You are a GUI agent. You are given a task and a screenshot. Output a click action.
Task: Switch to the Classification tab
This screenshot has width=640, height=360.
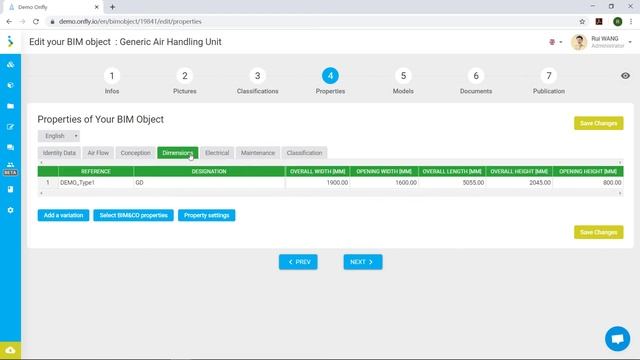304,153
